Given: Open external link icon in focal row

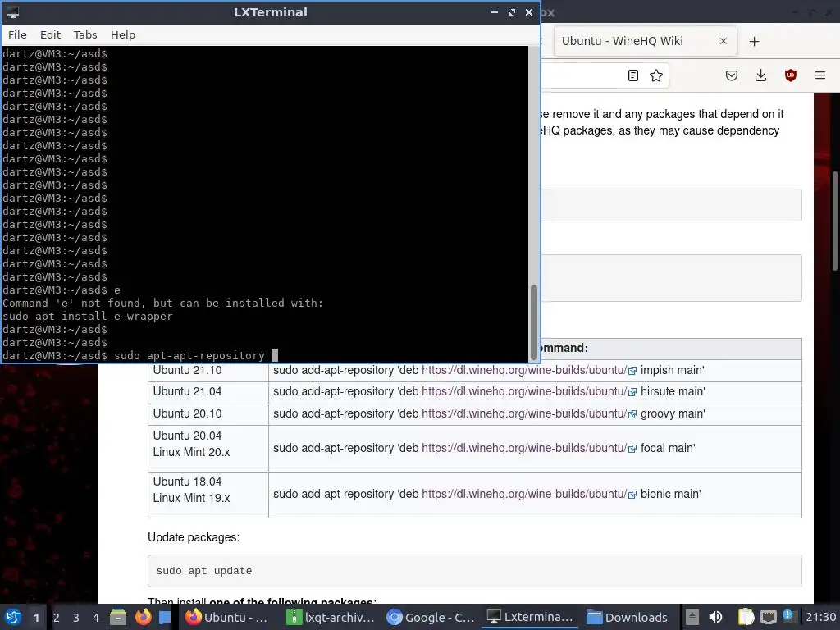Looking at the screenshot, I should [x=632, y=449].
